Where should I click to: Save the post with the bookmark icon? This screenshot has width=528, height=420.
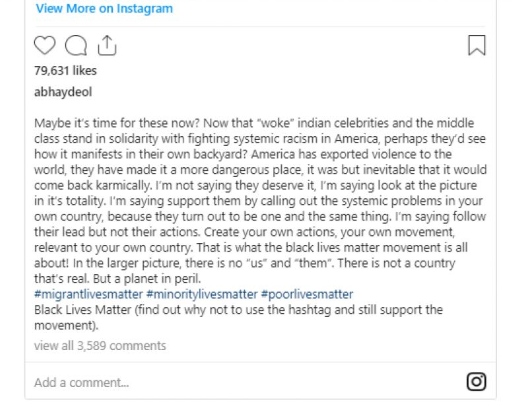click(x=477, y=46)
